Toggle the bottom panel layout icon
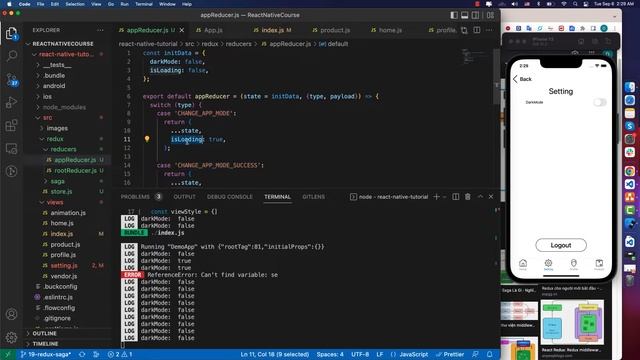Viewport: 640px width, 360px height. pos(464,15)
